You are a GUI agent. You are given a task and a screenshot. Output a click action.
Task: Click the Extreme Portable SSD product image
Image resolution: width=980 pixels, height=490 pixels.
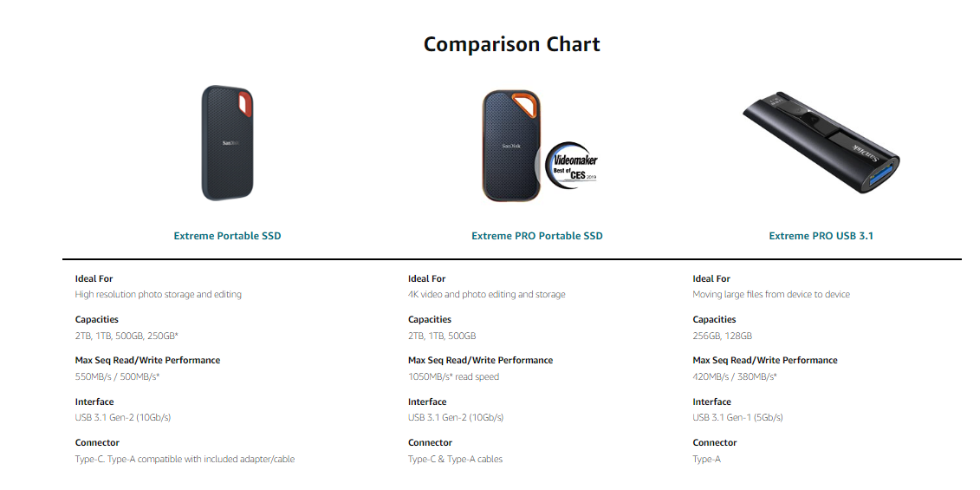(228, 143)
